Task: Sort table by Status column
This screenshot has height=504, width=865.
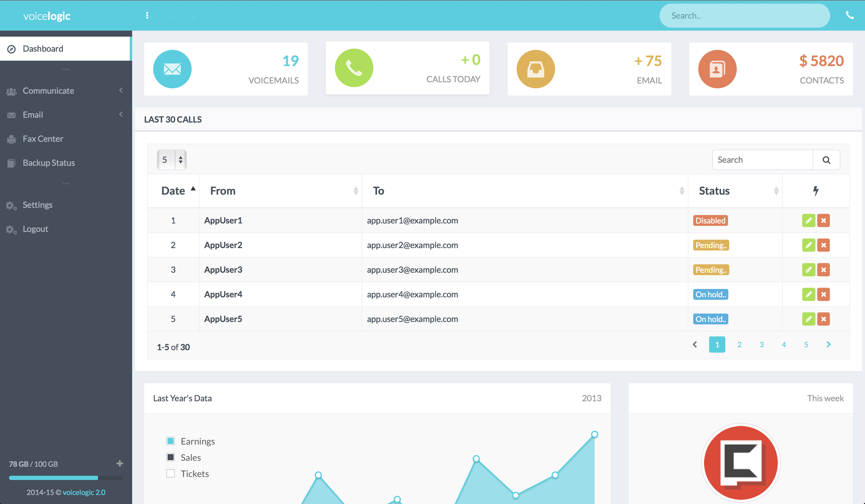Action: (x=735, y=191)
